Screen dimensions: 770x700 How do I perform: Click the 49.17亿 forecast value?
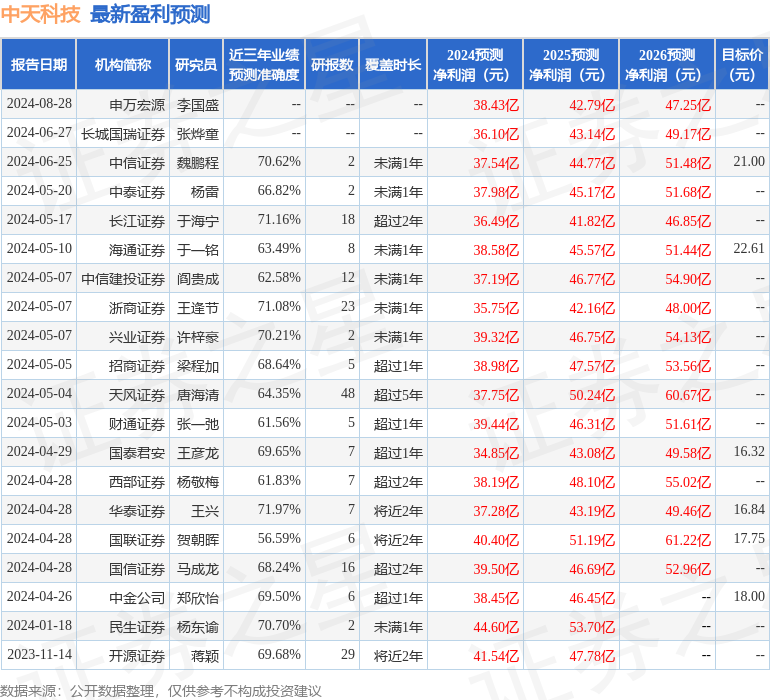(x=688, y=134)
